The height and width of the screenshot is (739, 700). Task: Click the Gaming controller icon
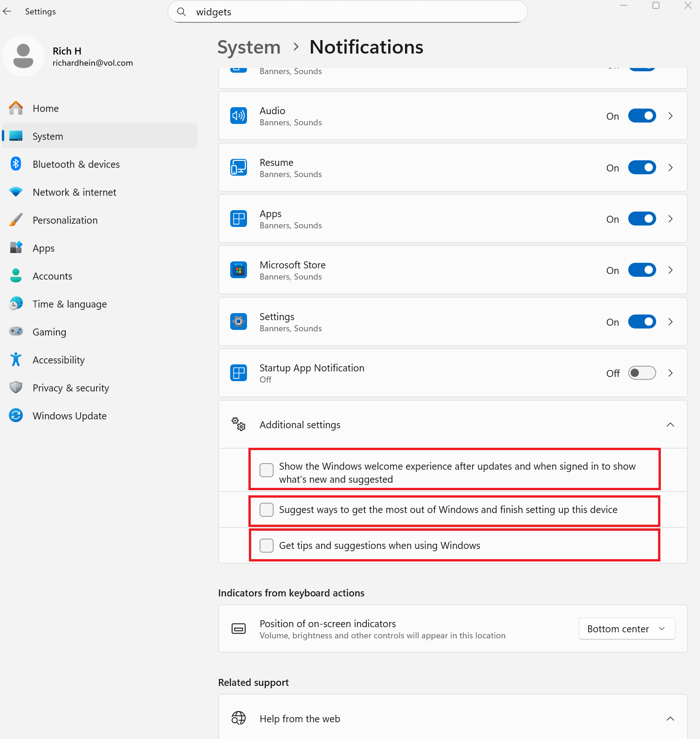(16, 331)
